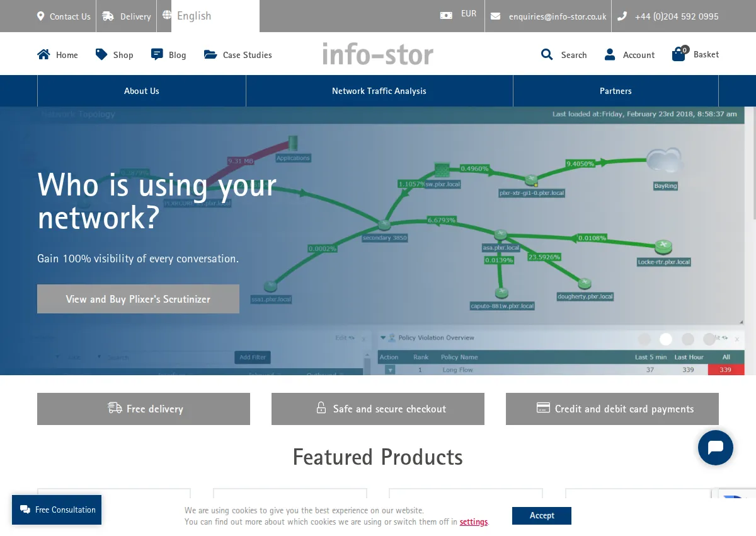Click View and Buy Plixer's Scrutinizer button
Viewport: 756px width, 536px height.
pyautogui.click(x=138, y=299)
